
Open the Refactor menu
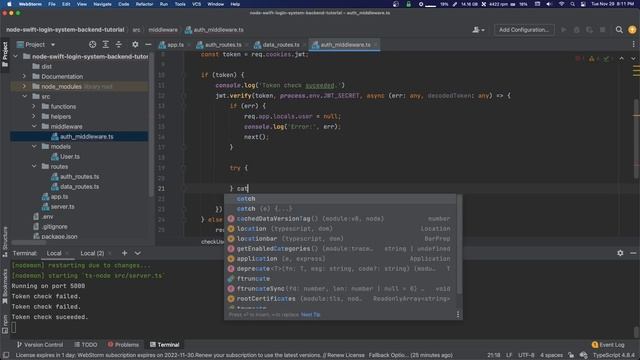pos(144,4)
